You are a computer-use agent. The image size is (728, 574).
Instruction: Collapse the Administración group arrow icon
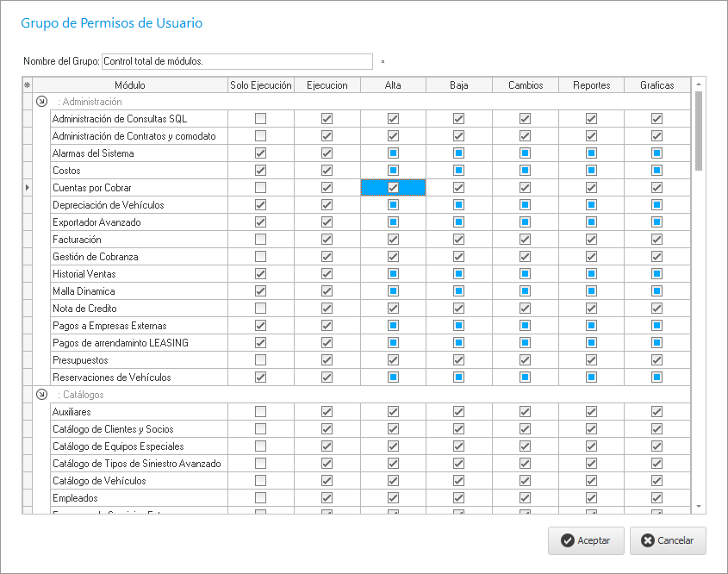click(41, 102)
